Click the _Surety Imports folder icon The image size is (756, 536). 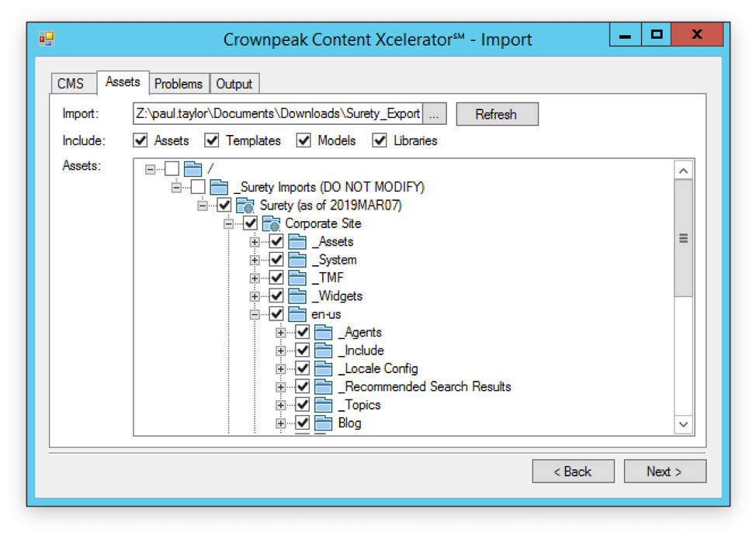coord(219,187)
